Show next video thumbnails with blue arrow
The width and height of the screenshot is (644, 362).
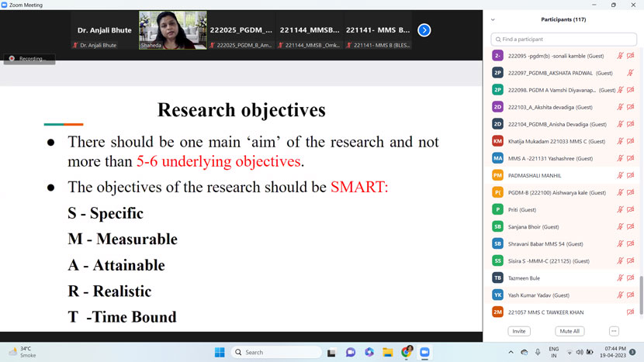click(424, 30)
